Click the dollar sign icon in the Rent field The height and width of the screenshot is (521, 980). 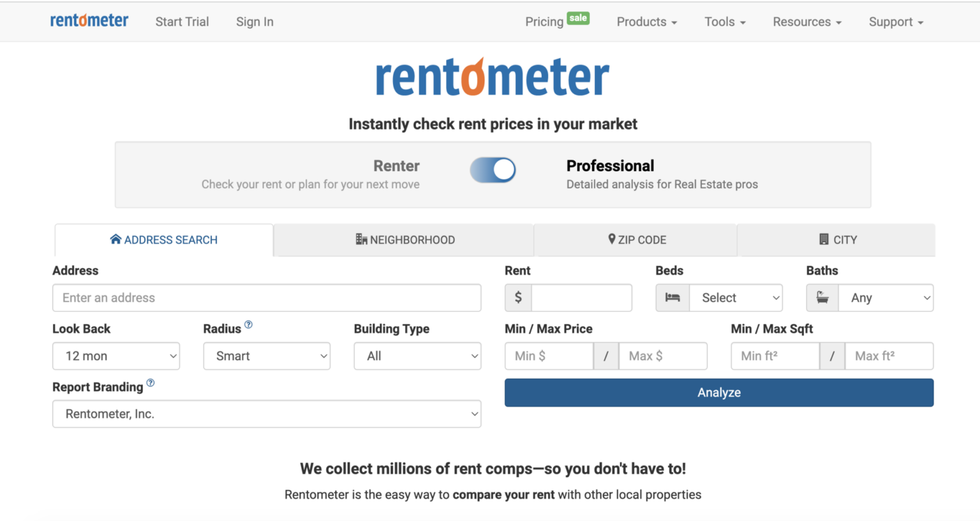point(518,298)
